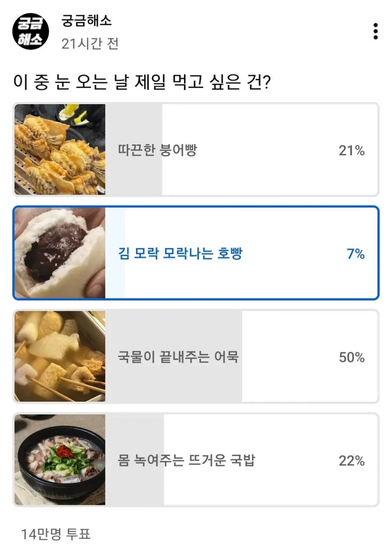Click the 21% result for 붕어빵
Viewport: 392px width, 557px height.
click(352, 151)
